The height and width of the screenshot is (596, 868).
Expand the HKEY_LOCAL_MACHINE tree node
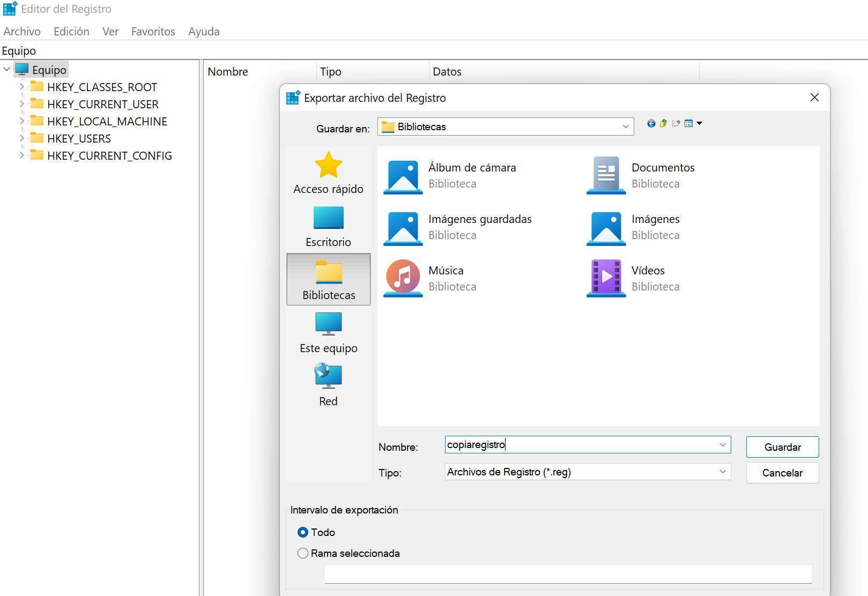pos(21,122)
